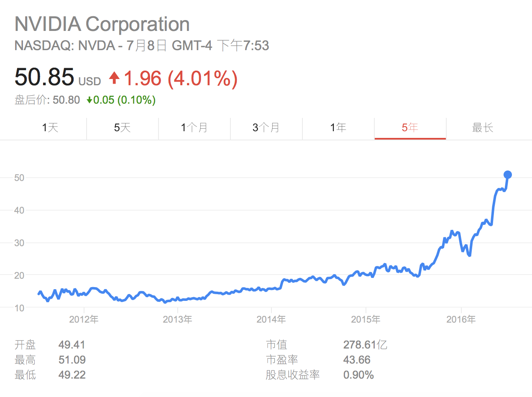Switch to the 最长 time range
Screen dimensions: 532x397
click(482, 128)
